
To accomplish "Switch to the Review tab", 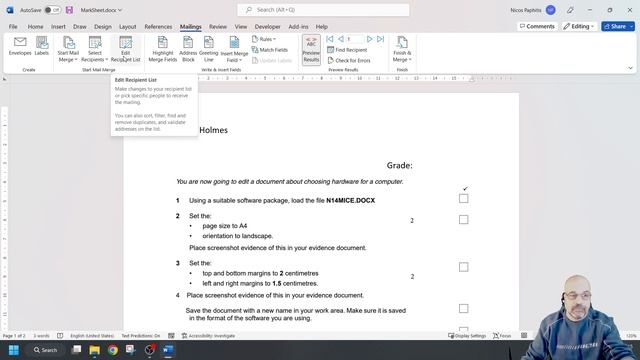I will pos(218,27).
